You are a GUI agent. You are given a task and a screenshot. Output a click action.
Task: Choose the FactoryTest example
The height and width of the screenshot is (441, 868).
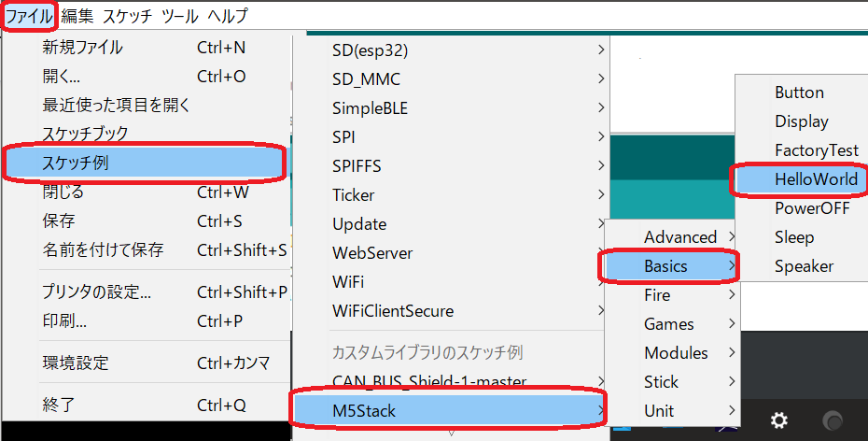816,150
